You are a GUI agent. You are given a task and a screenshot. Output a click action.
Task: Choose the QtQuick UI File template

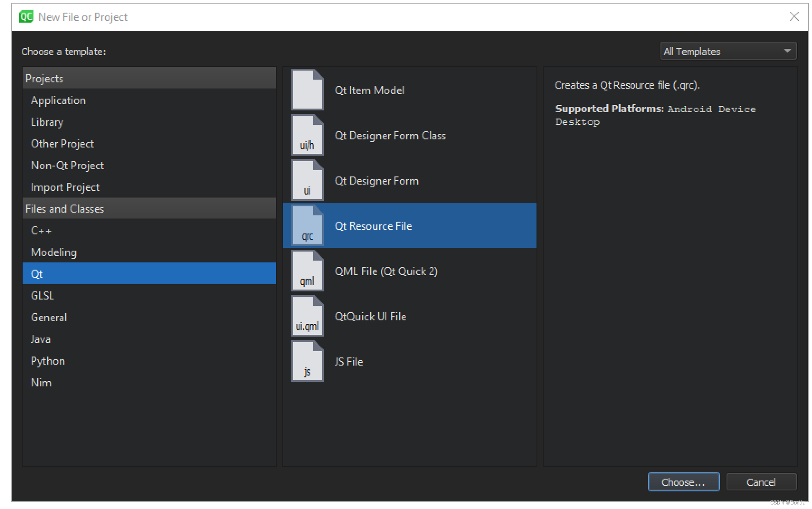click(x=409, y=316)
